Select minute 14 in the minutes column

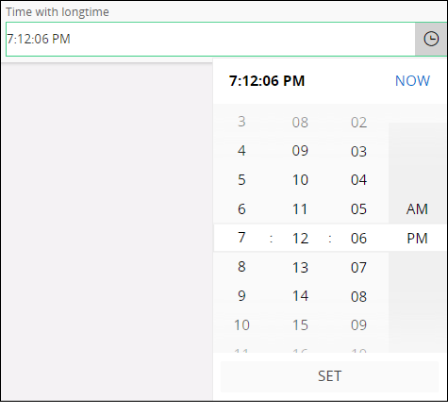(300, 296)
